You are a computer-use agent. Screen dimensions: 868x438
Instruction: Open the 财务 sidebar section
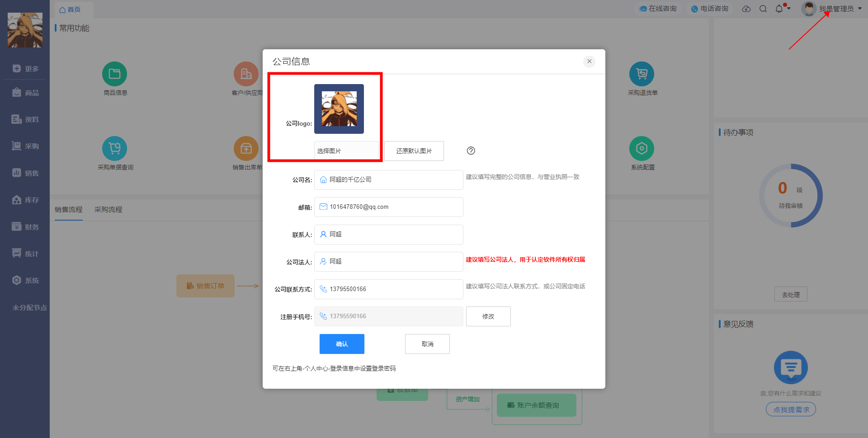pos(25,227)
